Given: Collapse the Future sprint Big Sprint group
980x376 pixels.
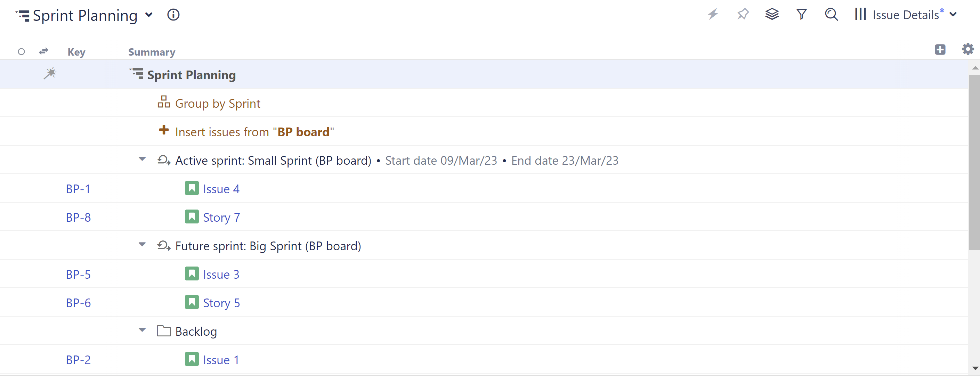Looking at the screenshot, I should pos(141,245).
